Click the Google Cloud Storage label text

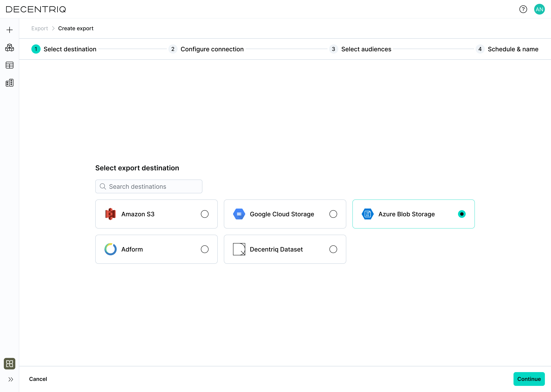(282, 214)
